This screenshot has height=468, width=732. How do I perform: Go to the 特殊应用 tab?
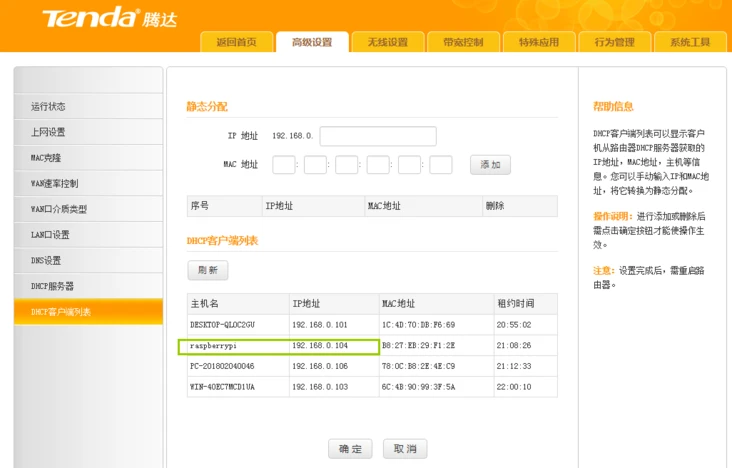point(539,42)
